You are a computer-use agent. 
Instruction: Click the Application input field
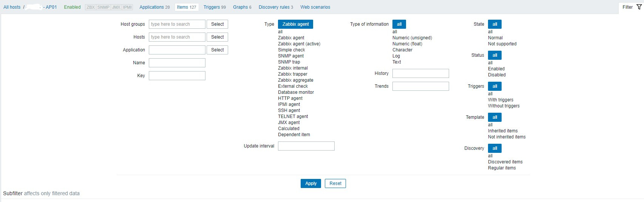pyautogui.click(x=177, y=50)
